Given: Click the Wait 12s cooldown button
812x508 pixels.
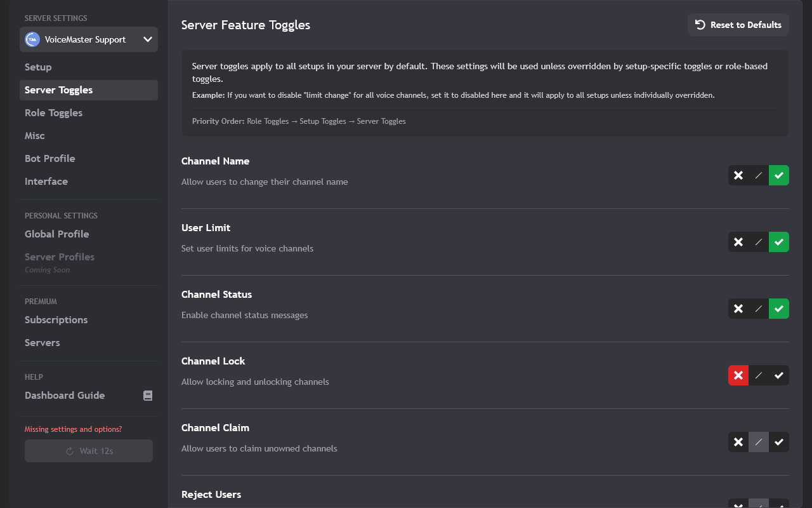Looking at the screenshot, I should (x=88, y=451).
